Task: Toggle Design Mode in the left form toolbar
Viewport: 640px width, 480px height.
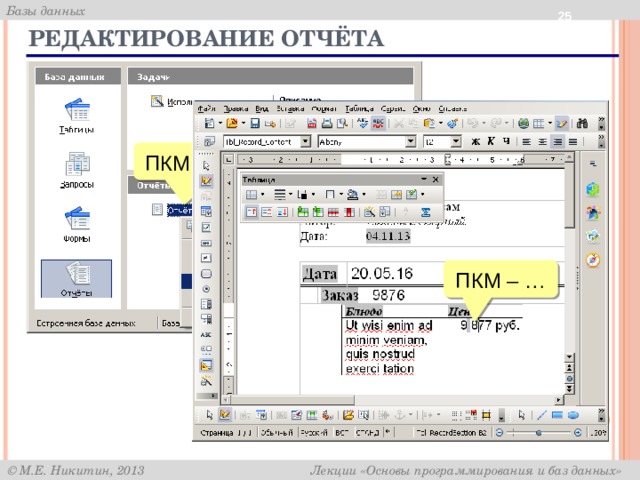Action: click(x=206, y=181)
